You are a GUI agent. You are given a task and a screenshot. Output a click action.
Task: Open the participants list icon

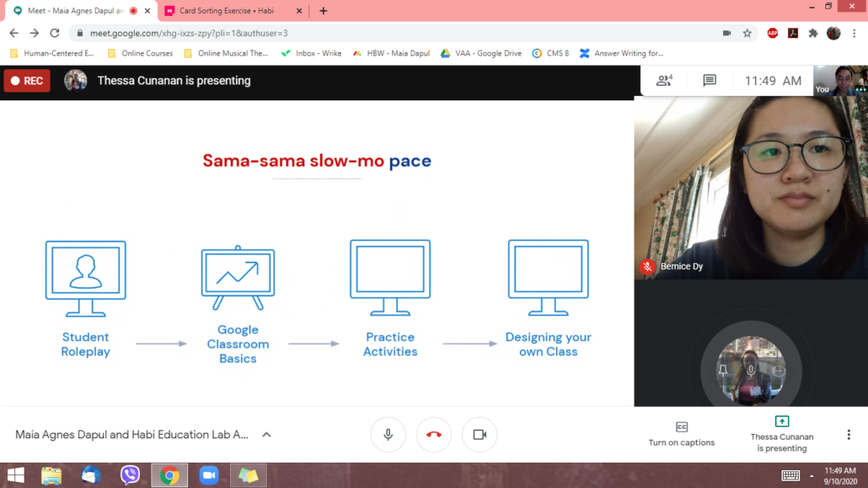pyautogui.click(x=664, y=81)
